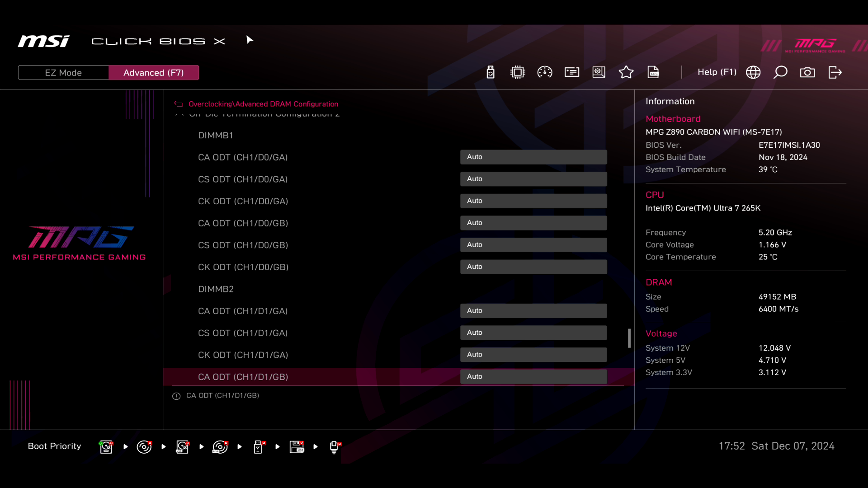Open CS ODT (CH1/D1/GA) Auto dropdown
Viewport: 868px width, 488px height.
[533, 333]
